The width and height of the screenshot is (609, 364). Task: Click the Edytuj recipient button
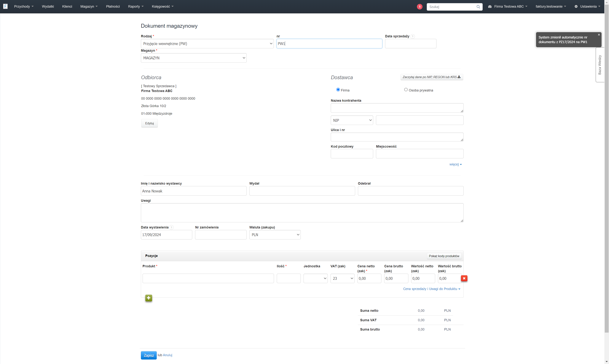pos(149,123)
